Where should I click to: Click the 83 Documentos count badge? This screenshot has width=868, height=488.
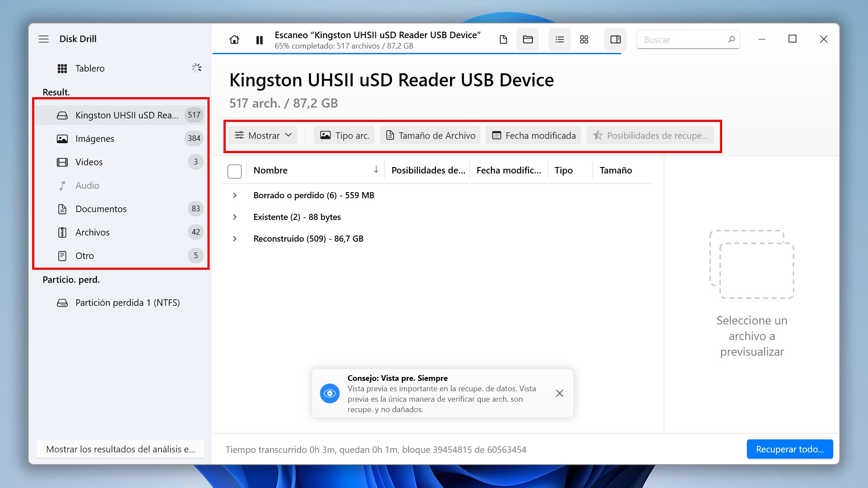(x=196, y=209)
